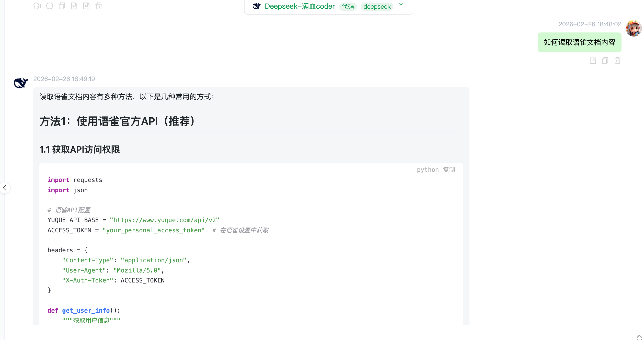Open the Deepseek-满血coder model selector
This screenshot has height=340, width=644.
300,6
